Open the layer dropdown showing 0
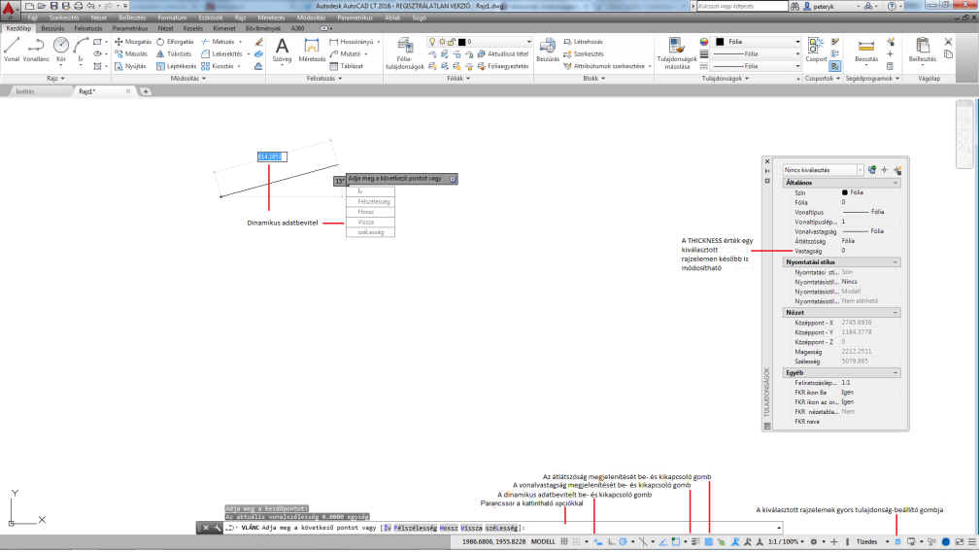980x552 pixels. [528, 42]
